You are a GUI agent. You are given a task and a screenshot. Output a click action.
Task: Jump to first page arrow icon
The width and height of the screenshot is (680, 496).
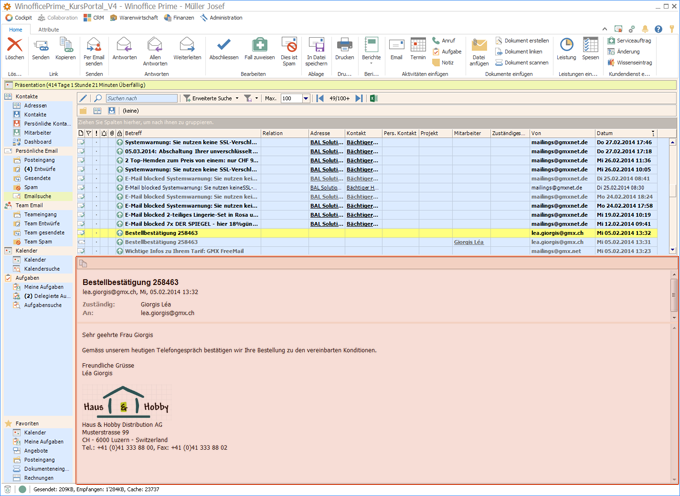click(x=320, y=98)
